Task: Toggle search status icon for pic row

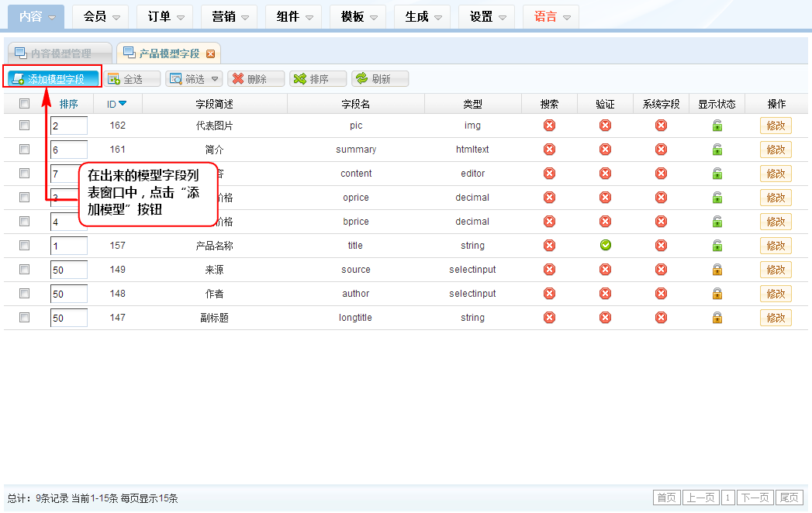Action: pyautogui.click(x=549, y=126)
